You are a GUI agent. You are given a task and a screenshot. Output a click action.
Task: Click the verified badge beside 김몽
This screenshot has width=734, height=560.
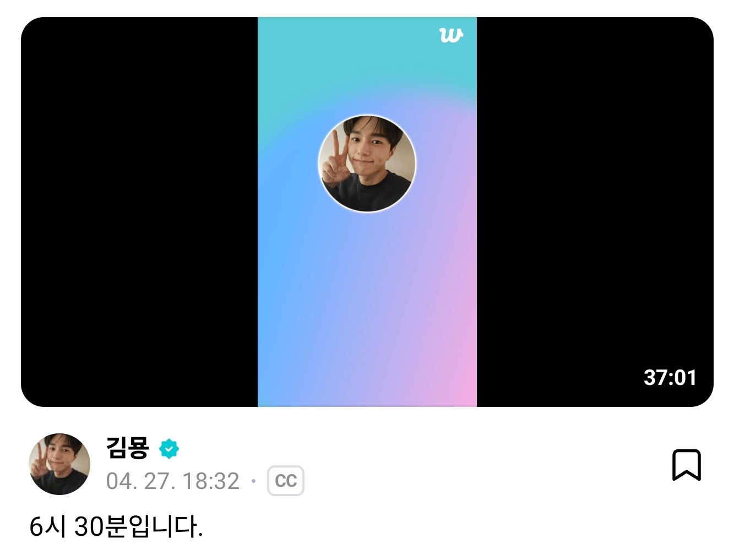pos(169,449)
